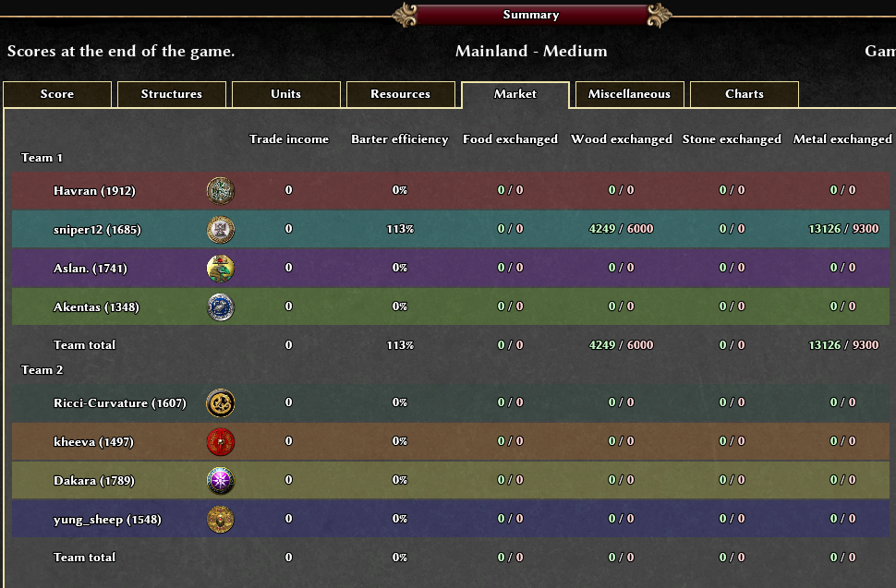Click yung_sheep's golden civilization emblem

pos(221,520)
